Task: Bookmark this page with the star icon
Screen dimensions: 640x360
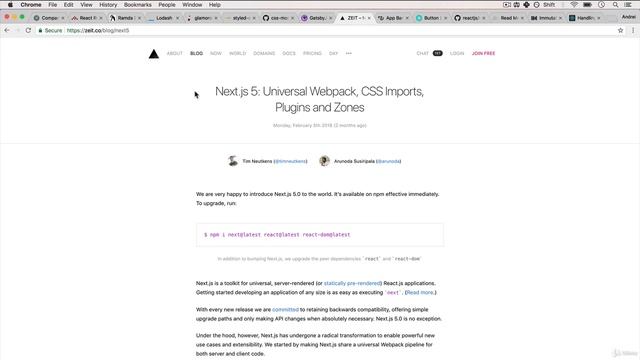Action: 620,30
